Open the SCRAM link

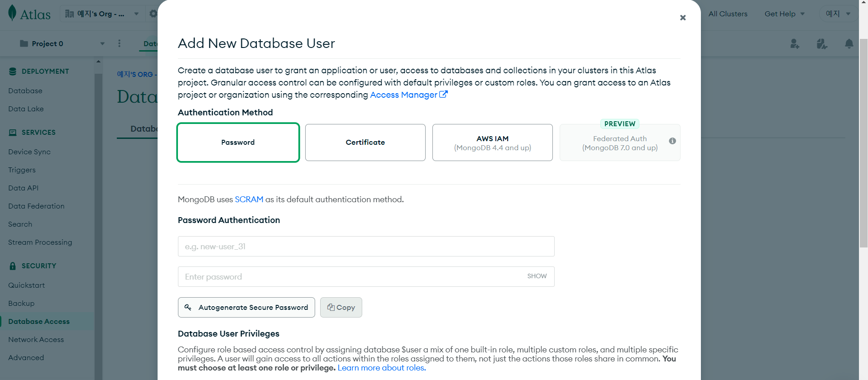tap(249, 199)
